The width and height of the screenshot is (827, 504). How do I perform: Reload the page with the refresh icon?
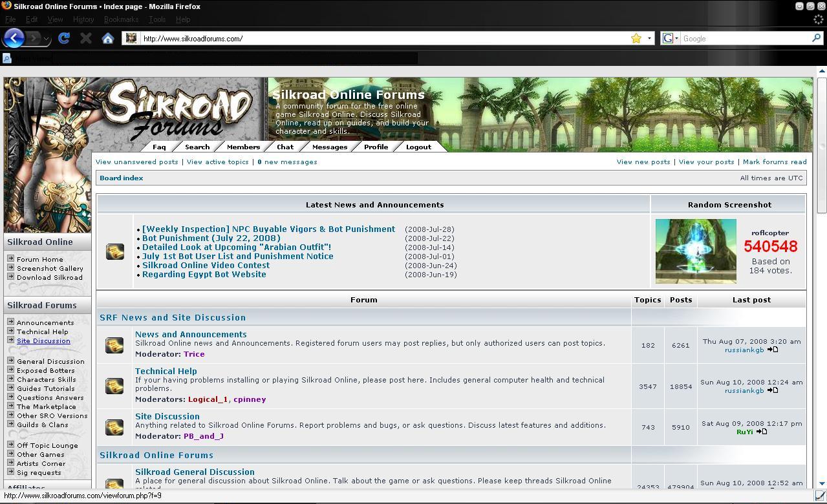[63, 38]
